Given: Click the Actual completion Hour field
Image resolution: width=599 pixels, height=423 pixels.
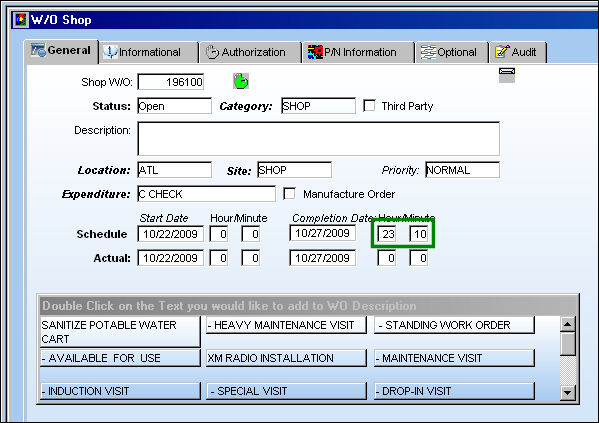Looking at the screenshot, I should point(387,258).
